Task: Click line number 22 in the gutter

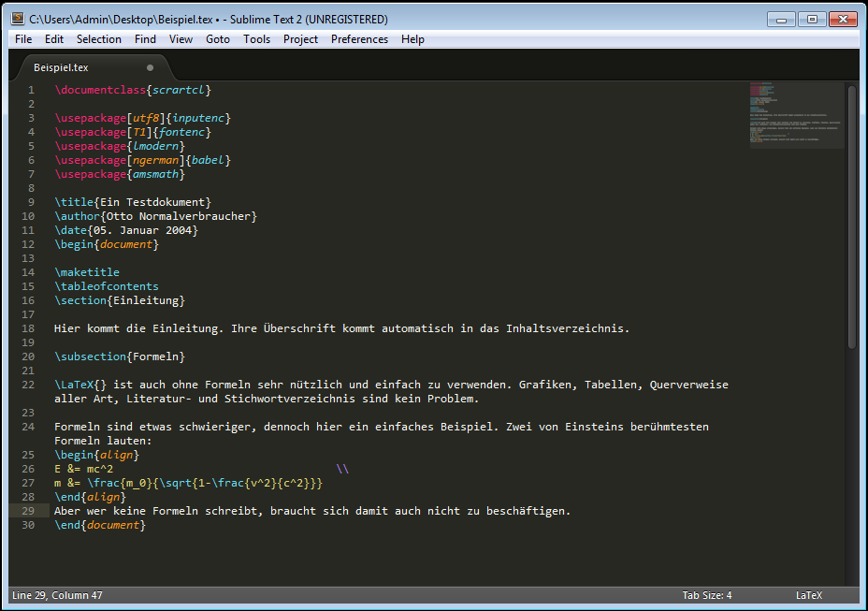Action: (x=28, y=385)
